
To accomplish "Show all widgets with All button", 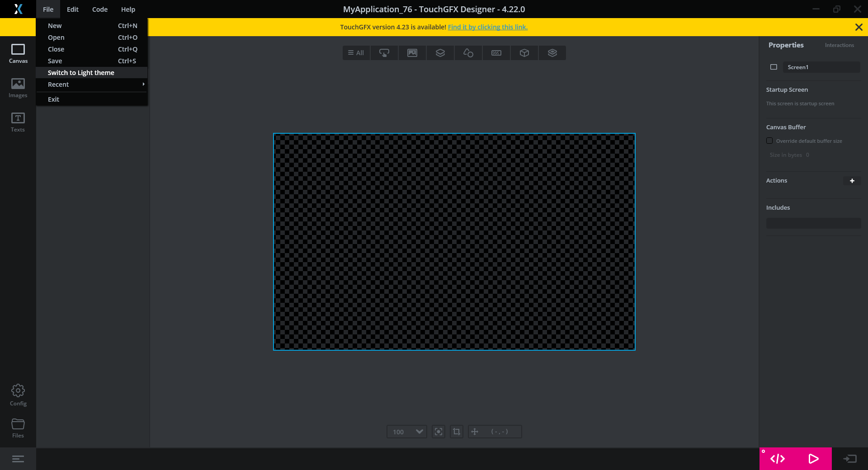I will tap(356, 53).
